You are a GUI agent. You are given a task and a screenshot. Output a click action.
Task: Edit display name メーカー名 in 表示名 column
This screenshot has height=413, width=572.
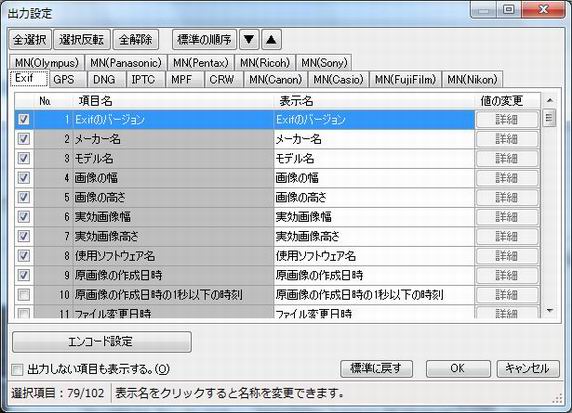374,139
